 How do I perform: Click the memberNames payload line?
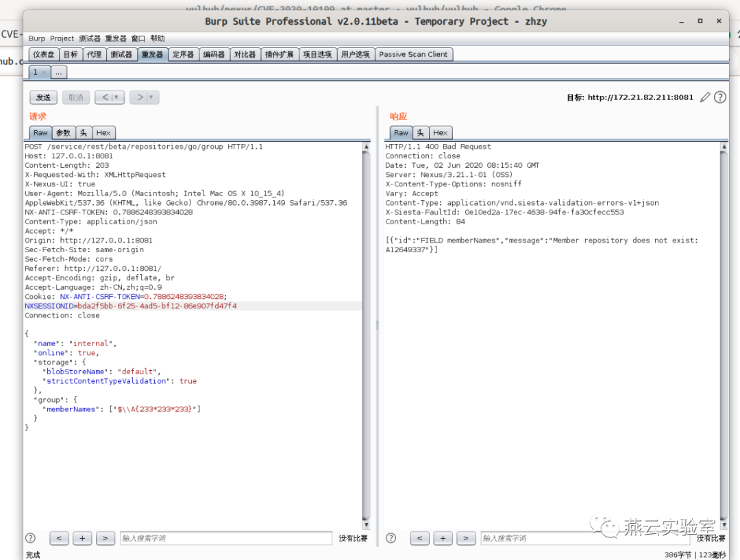(x=121, y=409)
